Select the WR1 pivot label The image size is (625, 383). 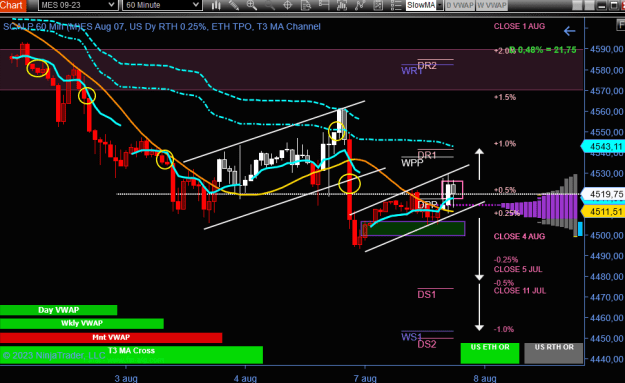412,71
